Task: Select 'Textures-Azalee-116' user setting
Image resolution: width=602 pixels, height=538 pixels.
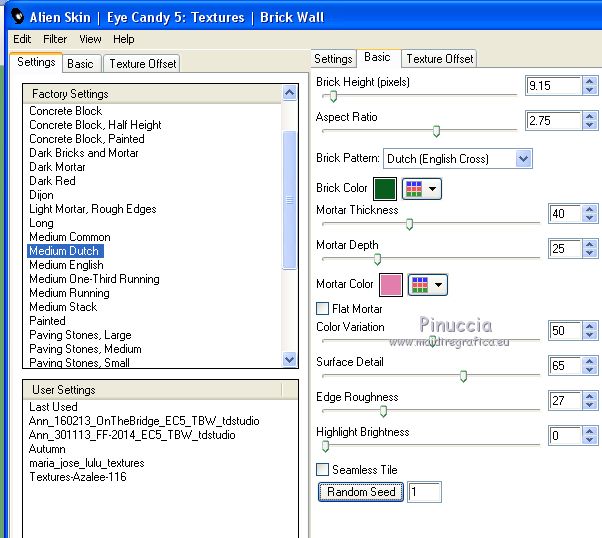Action: point(78,477)
